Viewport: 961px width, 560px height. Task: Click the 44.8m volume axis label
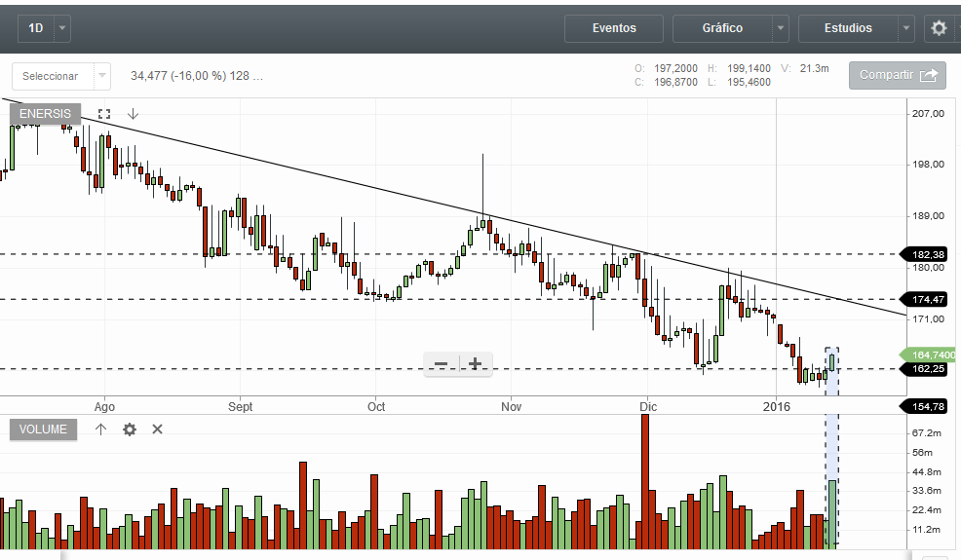click(x=927, y=471)
